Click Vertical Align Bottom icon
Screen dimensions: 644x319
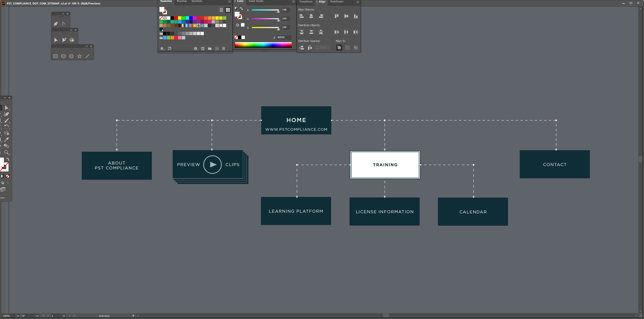click(355, 16)
